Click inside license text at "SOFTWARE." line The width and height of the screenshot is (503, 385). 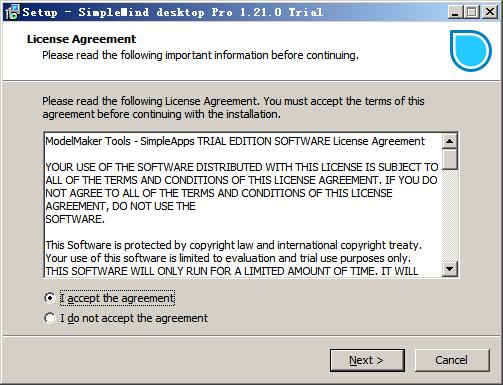tap(75, 219)
